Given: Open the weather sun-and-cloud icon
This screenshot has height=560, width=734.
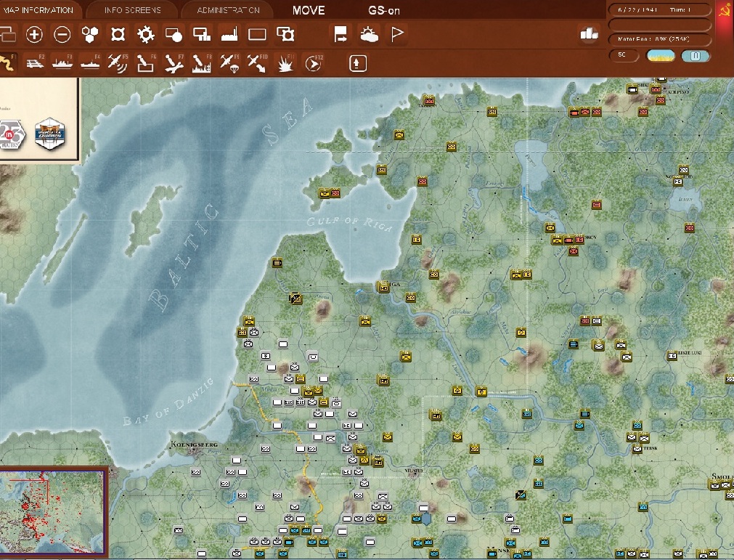Looking at the screenshot, I should click(369, 35).
